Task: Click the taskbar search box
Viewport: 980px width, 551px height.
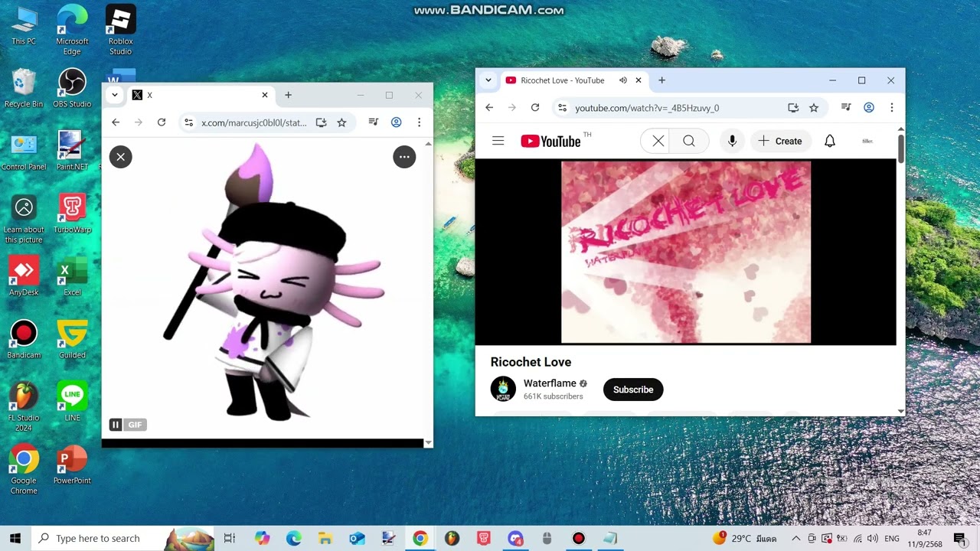Action: (x=123, y=538)
